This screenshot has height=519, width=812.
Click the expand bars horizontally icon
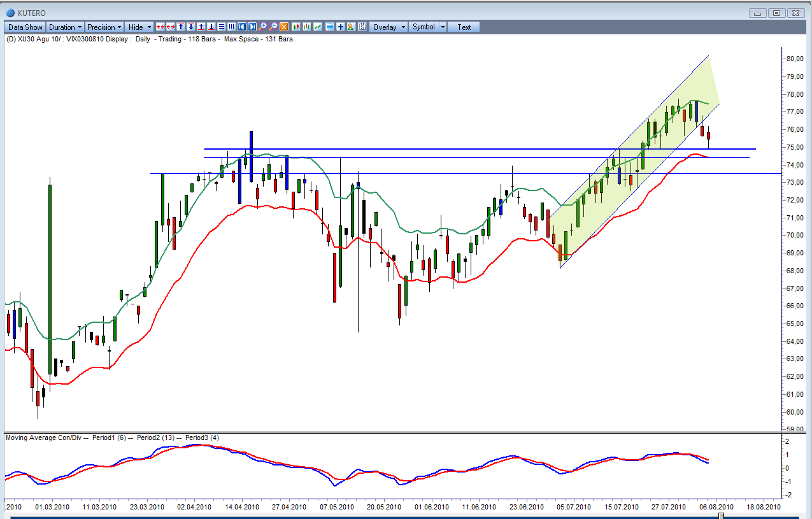tap(171, 27)
